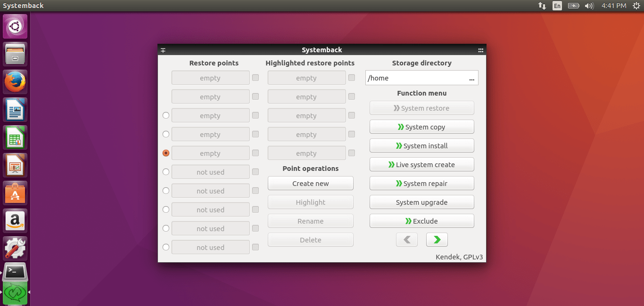Open the Files manager from the launcher
644x306 pixels.
coord(15,54)
